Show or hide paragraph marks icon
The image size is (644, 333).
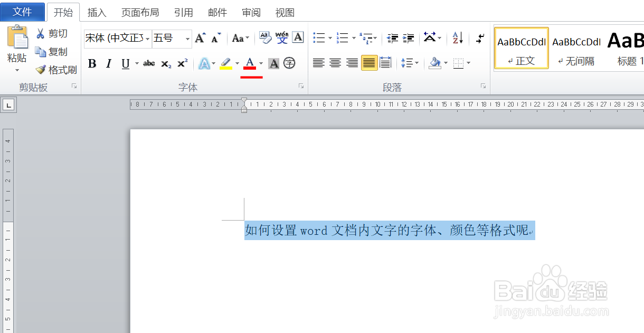point(480,38)
